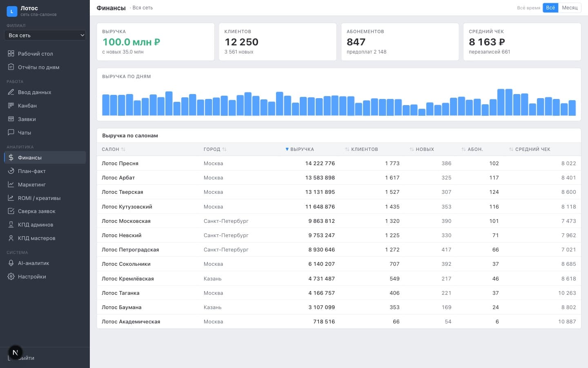Open the Лотос Пресня salon row
The height and width of the screenshot is (368, 588).
coord(339,163)
